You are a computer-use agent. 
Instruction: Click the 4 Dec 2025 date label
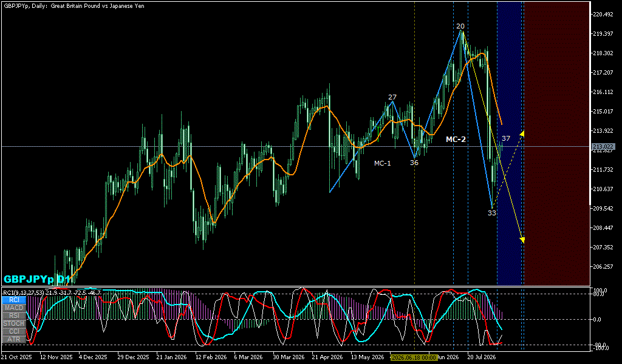[x=93, y=357]
